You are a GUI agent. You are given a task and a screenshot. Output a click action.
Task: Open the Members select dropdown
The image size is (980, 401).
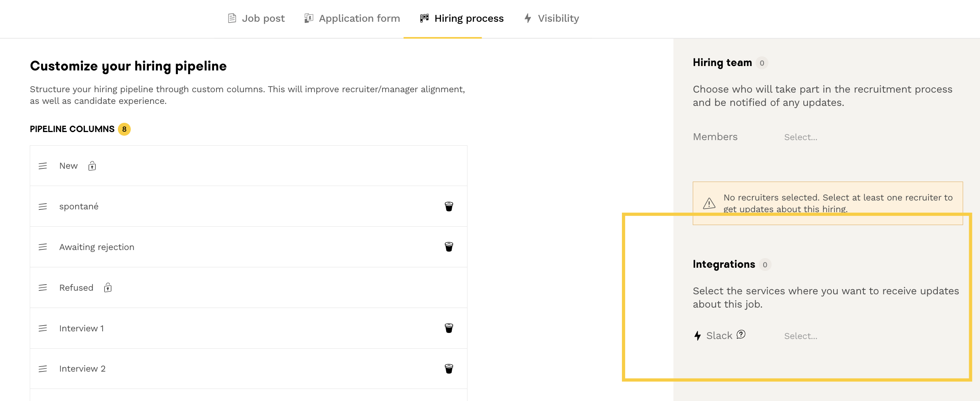pyautogui.click(x=801, y=137)
